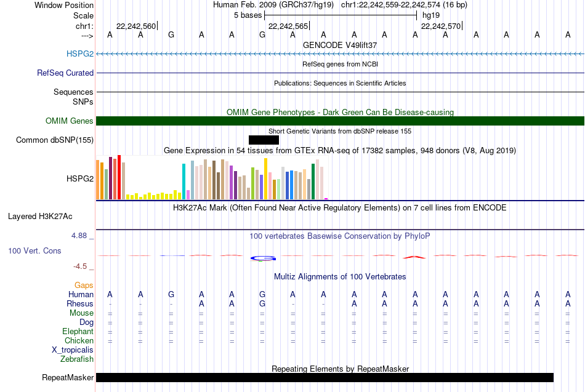Image resolution: width=585 pixels, height=392 pixels.
Task: Click the Repeating Elements by RepeatMasker title
Action: (340, 369)
